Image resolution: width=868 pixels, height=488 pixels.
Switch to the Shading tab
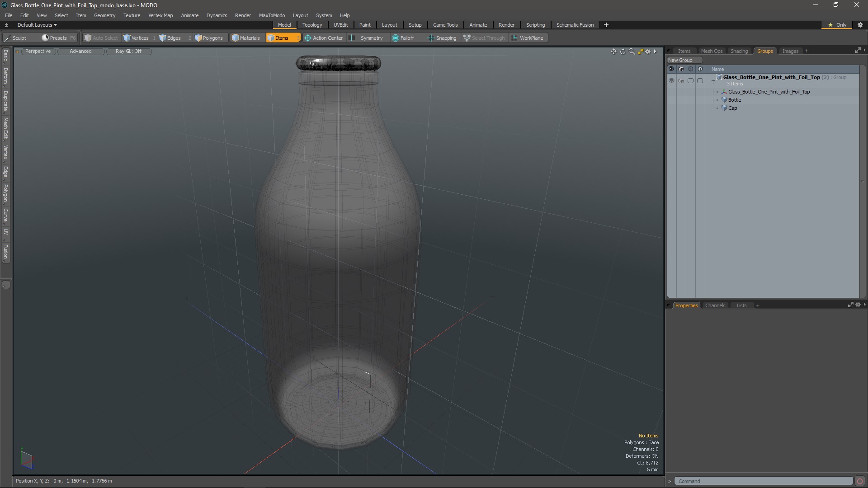tap(739, 51)
